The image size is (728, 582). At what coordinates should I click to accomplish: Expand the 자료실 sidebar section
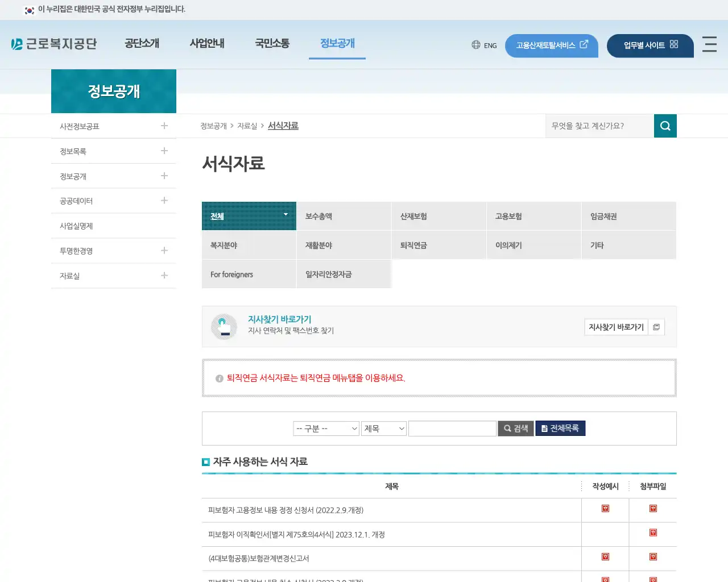coord(164,276)
